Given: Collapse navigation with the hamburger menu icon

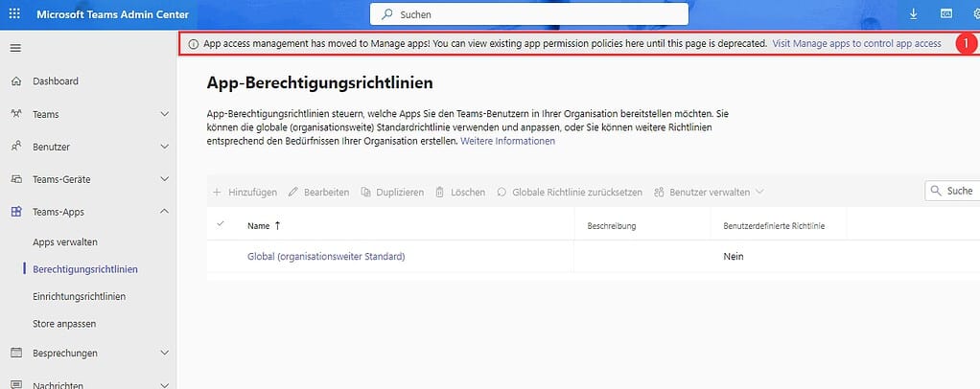Looking at the screenshot, I should coord(15,48).
